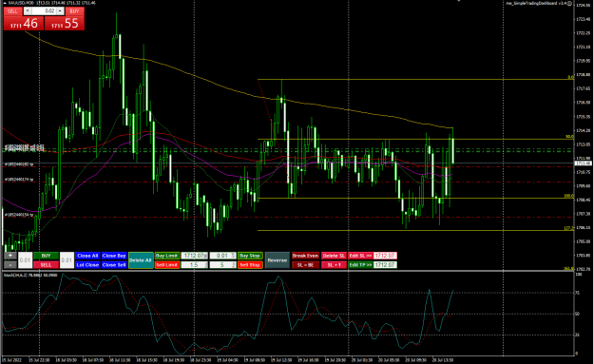Select Fibonacci 50.0 level label

[x=569, y=137]
